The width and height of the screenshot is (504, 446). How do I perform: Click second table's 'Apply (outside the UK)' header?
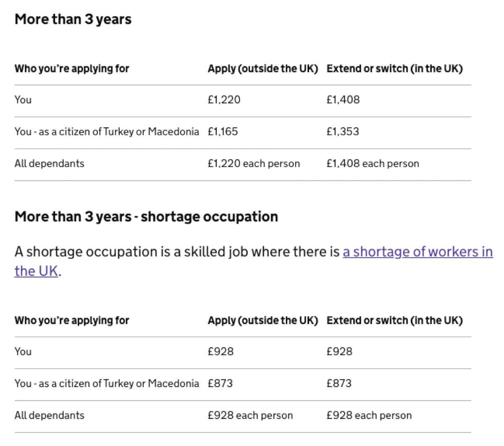pyautogui.click(x=263, y=320)
